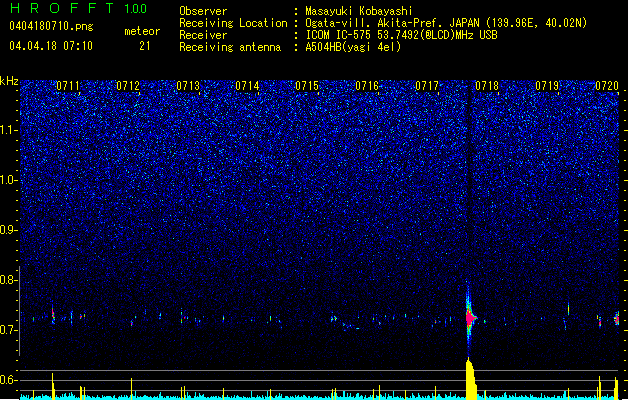The image size is (629, 400).
Task: Click the 0713 time marker
Action: (188, 86)
